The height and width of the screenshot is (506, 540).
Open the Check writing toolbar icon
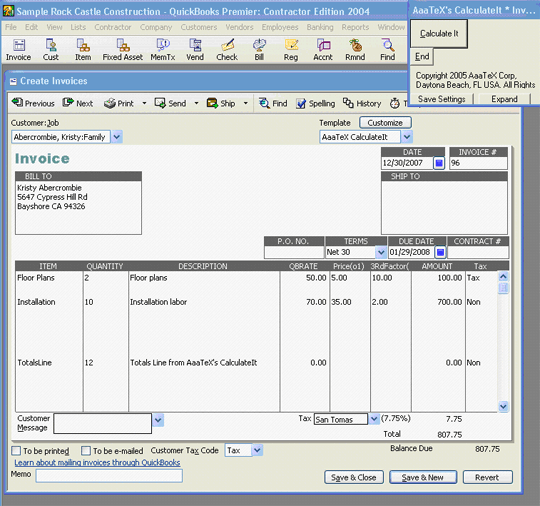pyautogui.click(x=227, y=50)
